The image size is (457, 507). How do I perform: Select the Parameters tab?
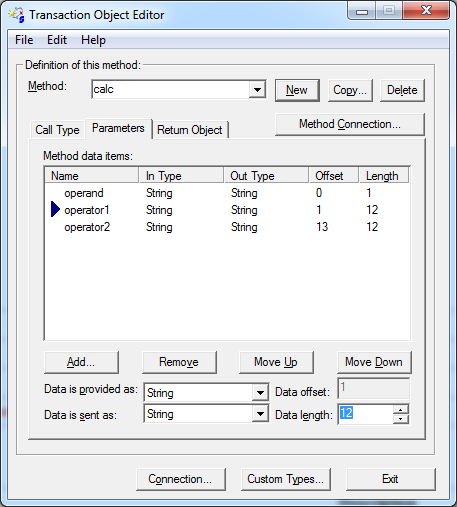coord(118,128)
